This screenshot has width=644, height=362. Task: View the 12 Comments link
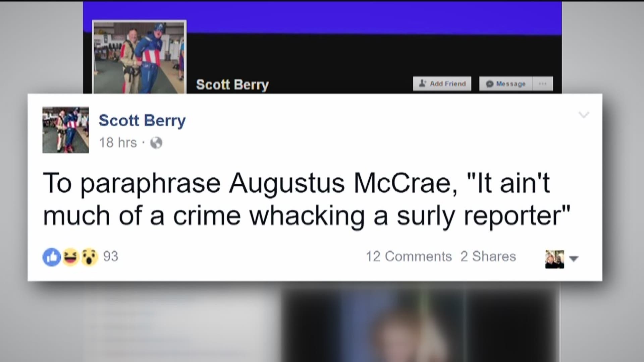(409, 256)
